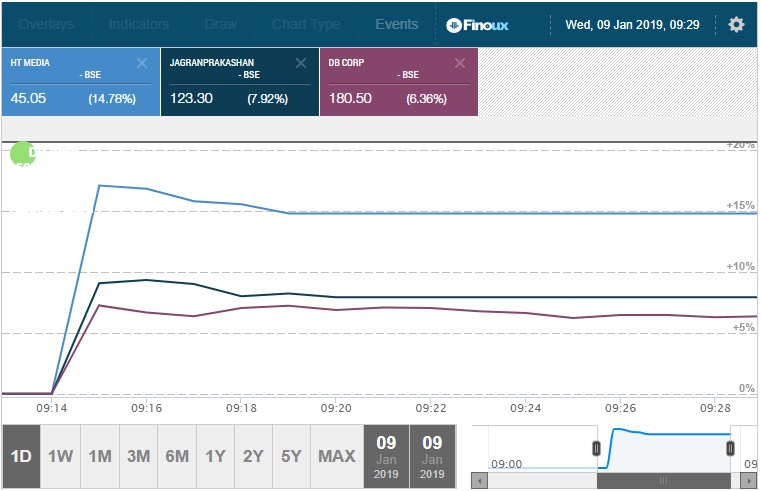
Task: Grab the left navigator range handle
Action: [596, 448]
